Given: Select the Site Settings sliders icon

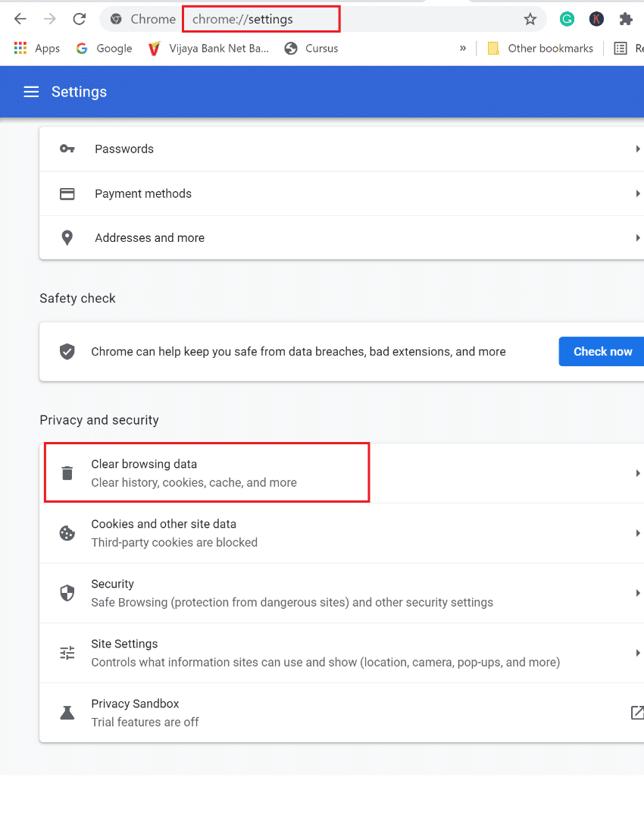Looking at the screenshot, I should pos(67,652).
